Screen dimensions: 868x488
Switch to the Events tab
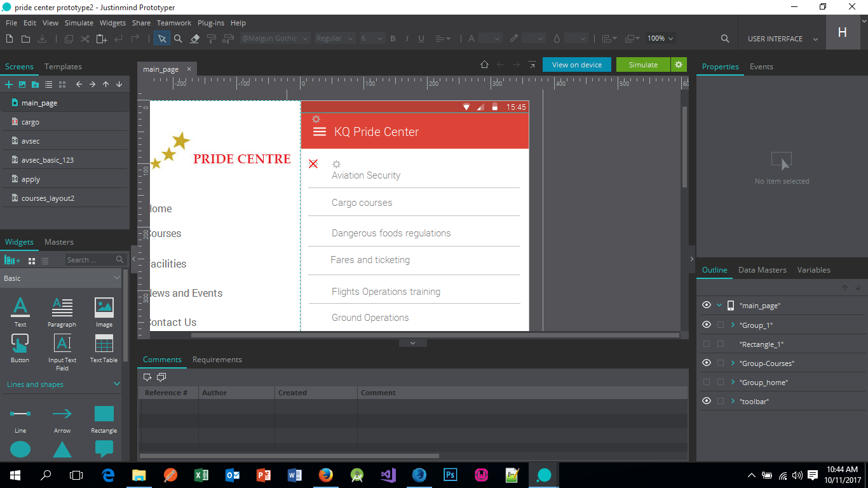tap(761, 67)
